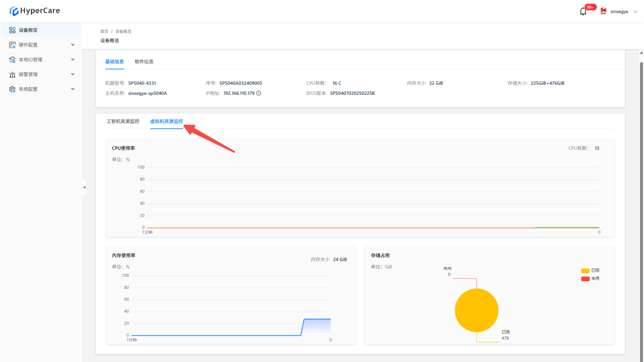Click the HyperCare logo icon
This screenshot has height=362, width=644.
(x=14, y=11)
